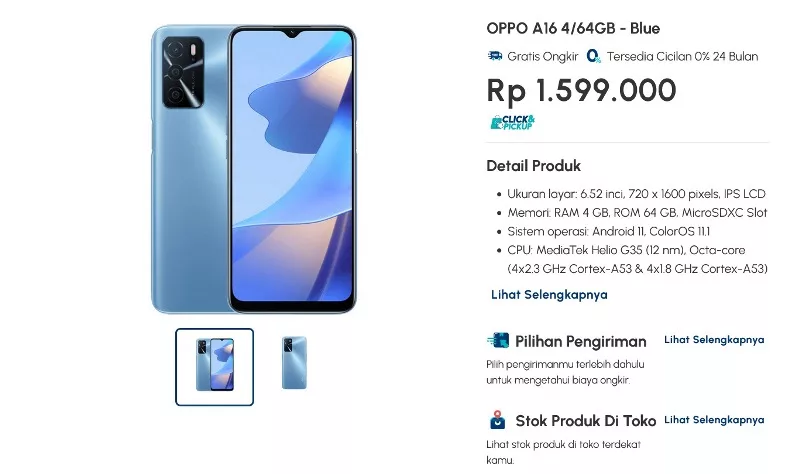Click the Click & Pickup badge

pos(512,122)
